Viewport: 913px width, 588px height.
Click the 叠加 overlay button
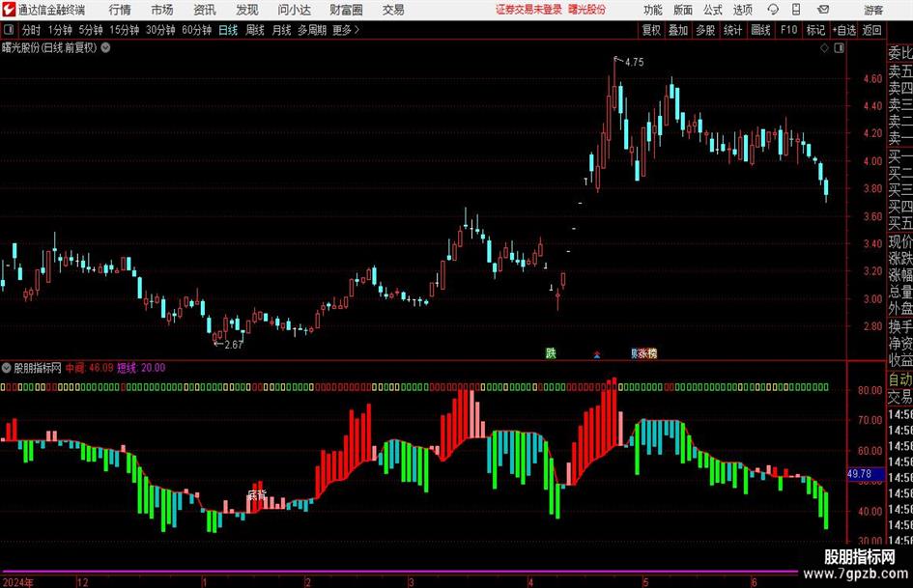pyautogui.click(x=678, y=30)
